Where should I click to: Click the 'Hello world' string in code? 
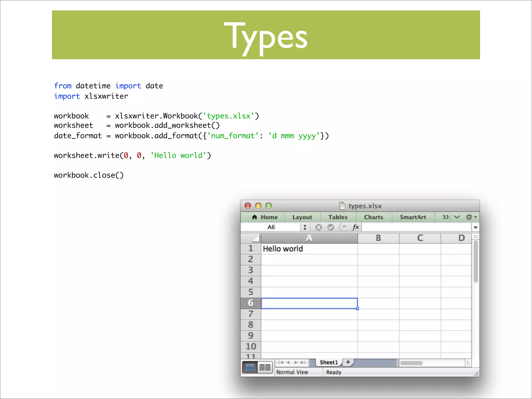point(178,156)
